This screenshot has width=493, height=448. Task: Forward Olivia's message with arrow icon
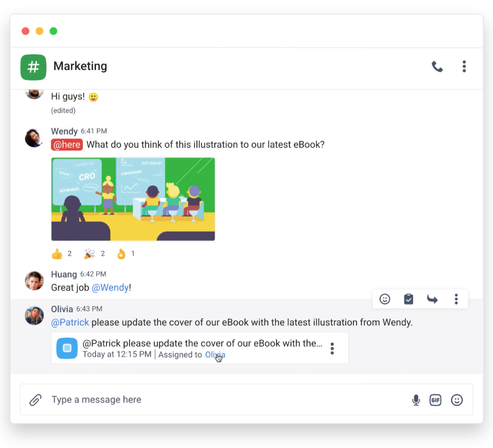432,299
